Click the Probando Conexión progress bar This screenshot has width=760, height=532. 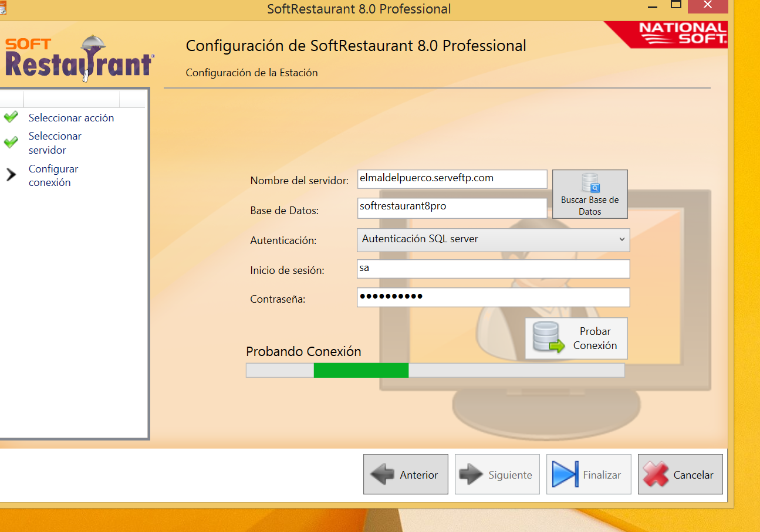(435, 370)
